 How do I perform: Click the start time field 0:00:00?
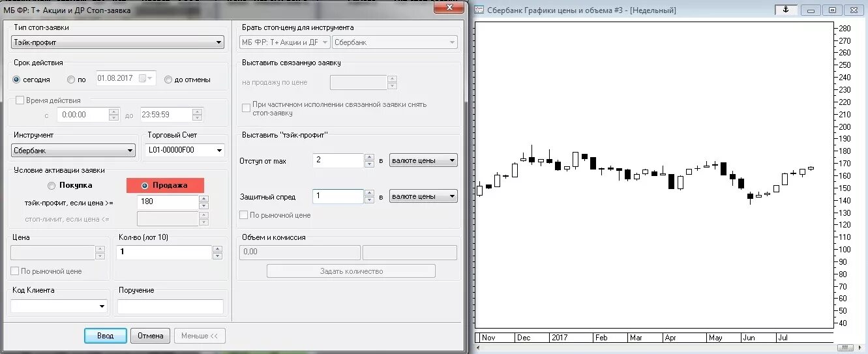[x=82, y=115]
